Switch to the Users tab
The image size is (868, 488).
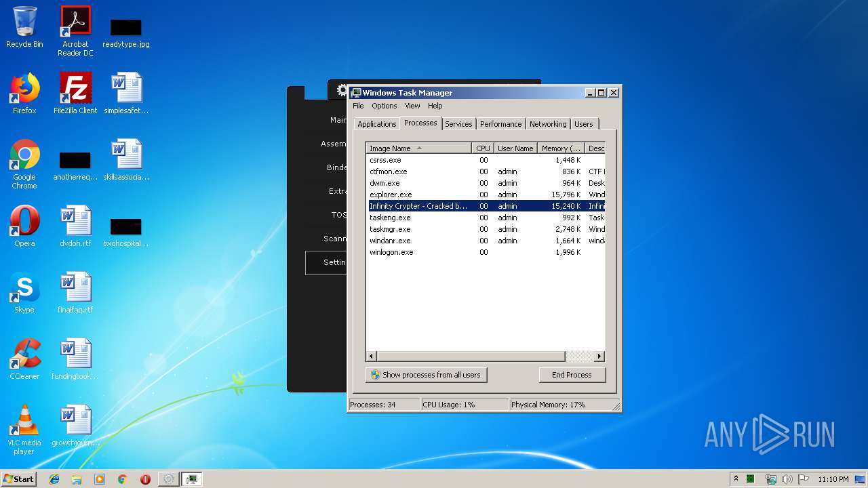tap(583, 124)
